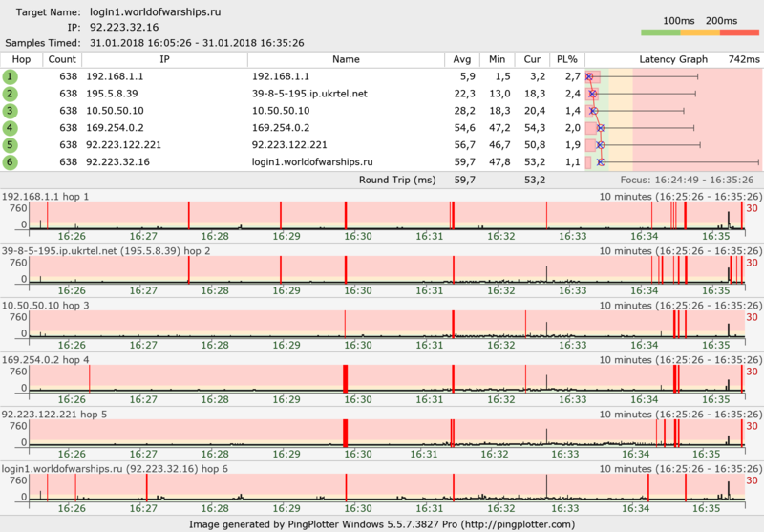Click the Focus time range label

(x=687, y=180)
